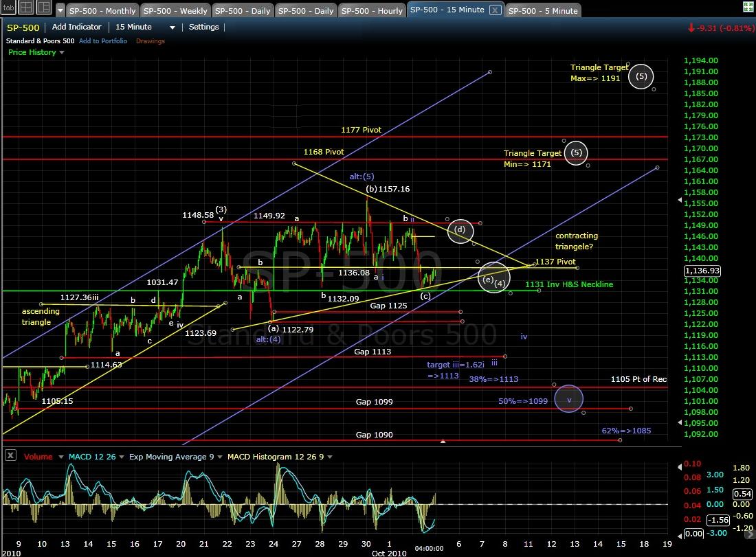Open chart Settings
This screenshot has height=557, width=756.
coord(203,27)
